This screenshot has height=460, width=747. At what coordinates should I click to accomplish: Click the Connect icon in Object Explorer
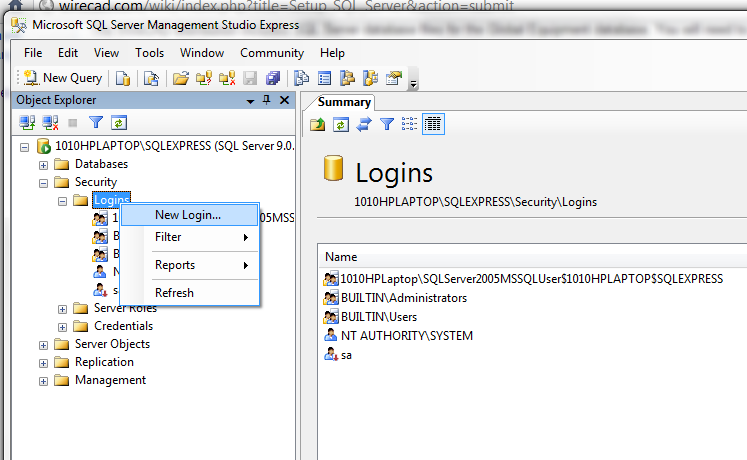27,123
